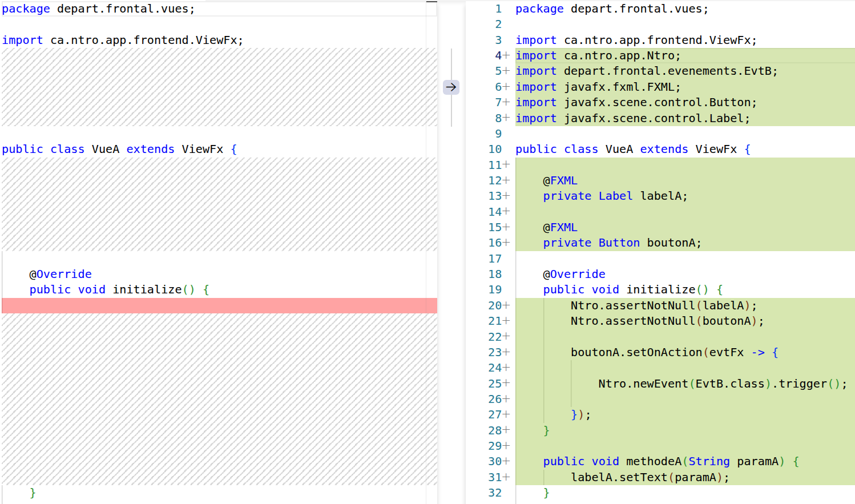Click the plus marker on line 4
The width and height of the screenshot is (855, 504).
pos(506,55)
